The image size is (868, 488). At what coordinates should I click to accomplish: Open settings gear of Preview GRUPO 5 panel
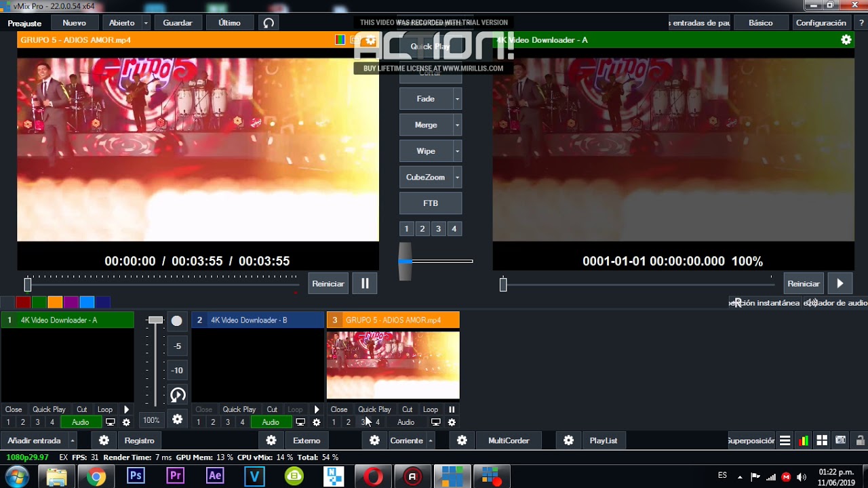point(371,40)
